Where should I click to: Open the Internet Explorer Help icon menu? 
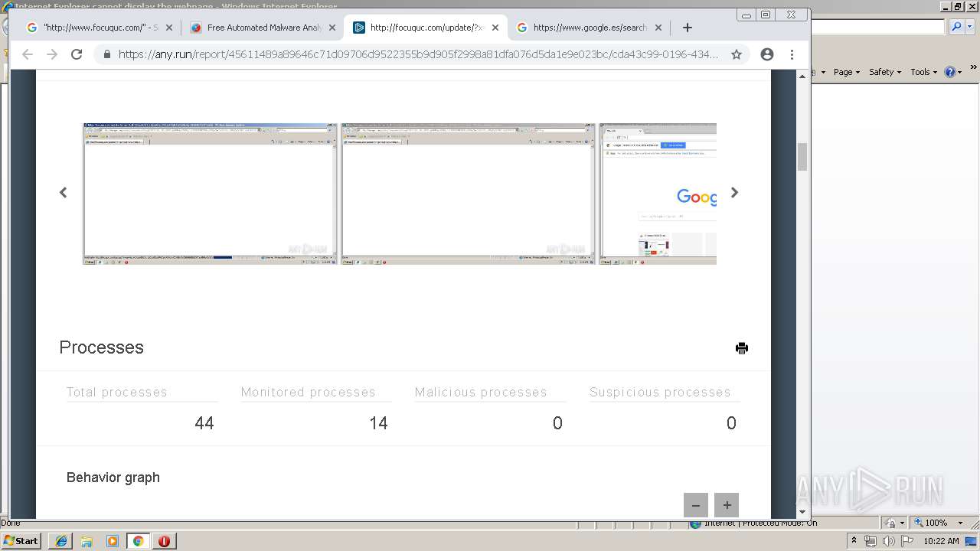(x=952, y=72)
